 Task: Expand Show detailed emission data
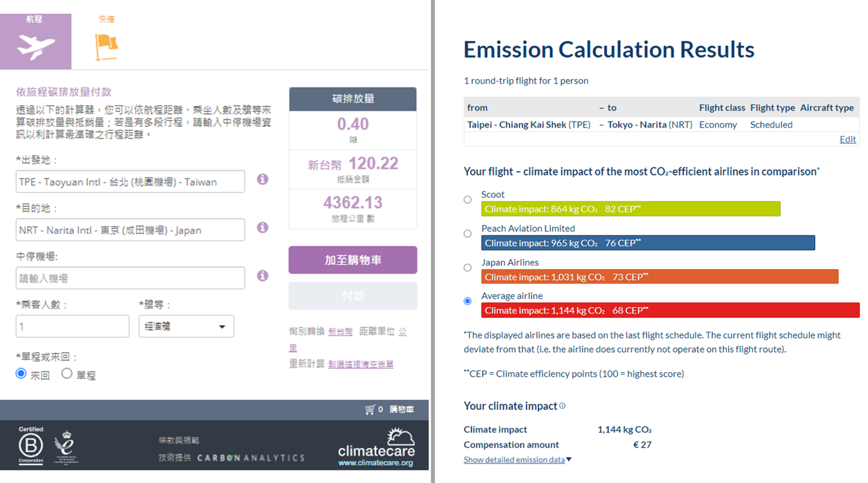pyautogui.click(x=517, y=460)
